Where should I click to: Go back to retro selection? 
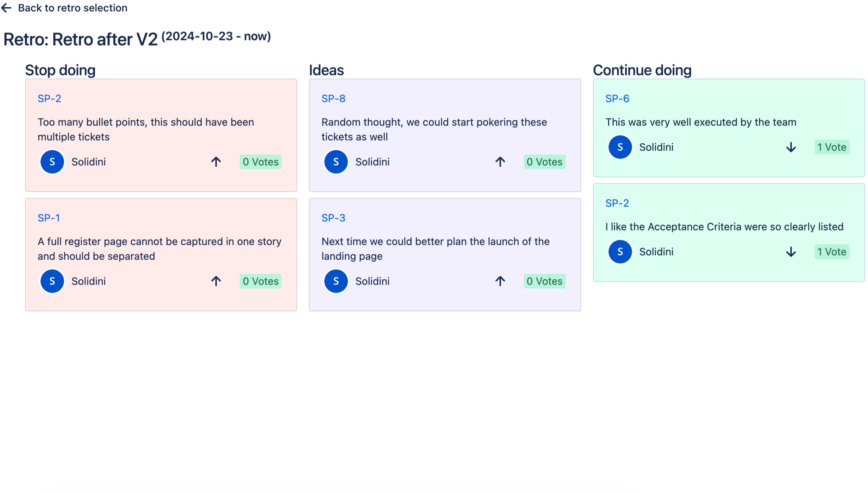point(73,8)
